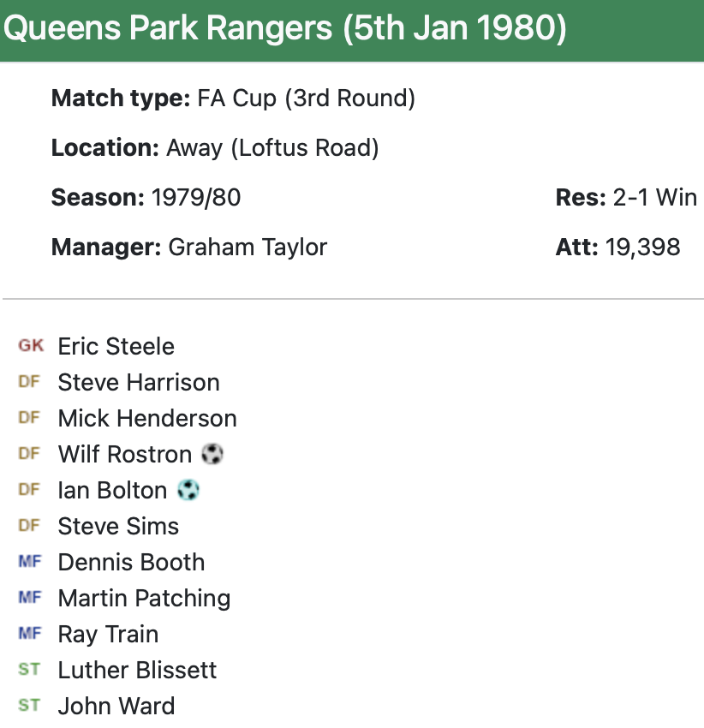Click the DF icon next to Steve Harrison
704x728 pixels.
[29, 382]
